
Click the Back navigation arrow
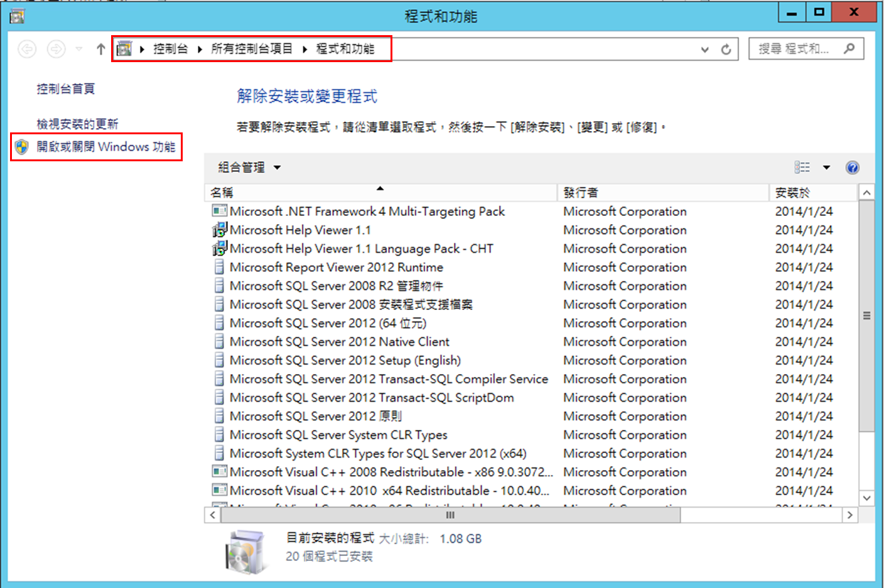pyautogui.click(x=27, y=49)
